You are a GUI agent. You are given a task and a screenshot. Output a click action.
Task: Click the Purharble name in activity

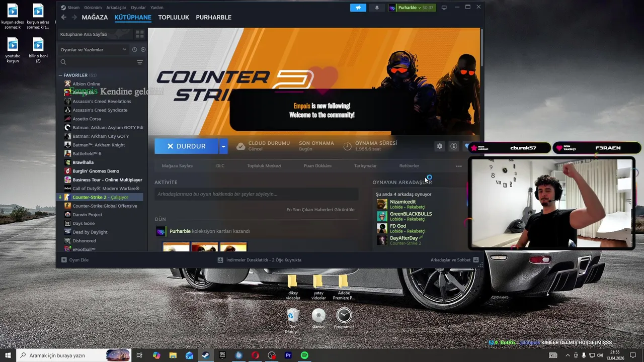click(180, 231)
